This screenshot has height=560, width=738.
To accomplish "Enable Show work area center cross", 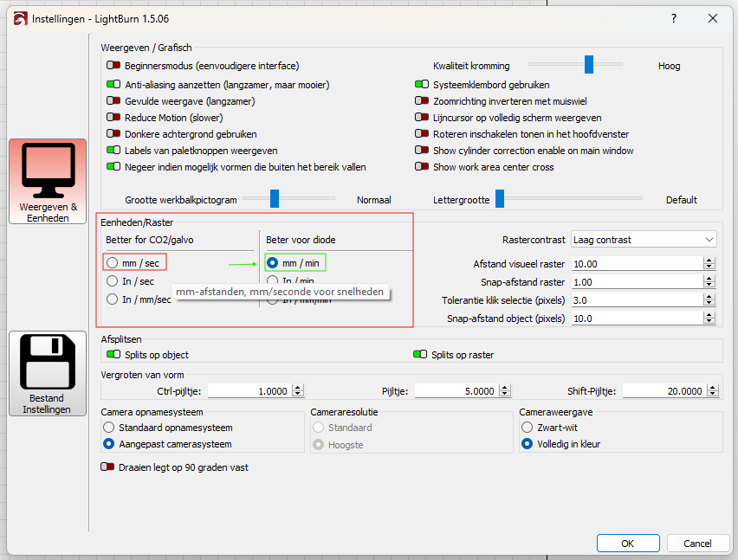I will 422,166.
